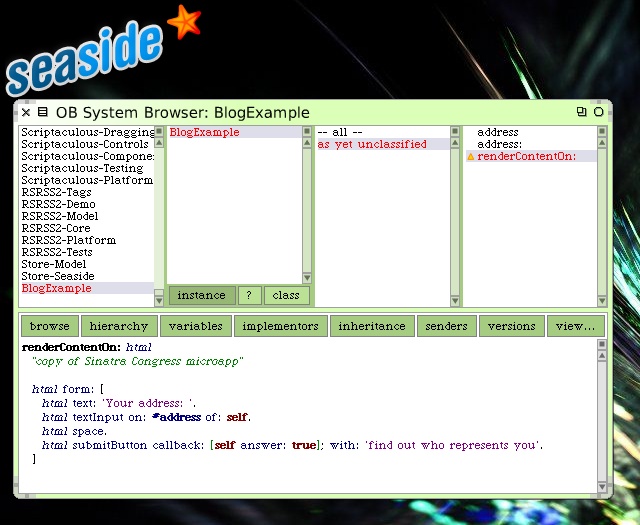
Task: Select the Scriptaculous-Components category
Action: (87, 156)
